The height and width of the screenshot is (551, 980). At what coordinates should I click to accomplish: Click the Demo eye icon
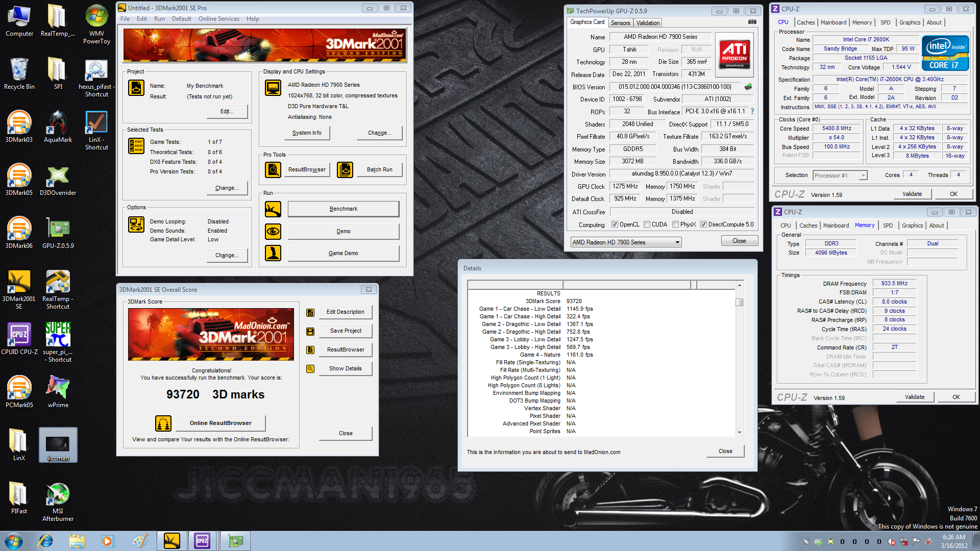pyautogui.click(x=273, y=231)
